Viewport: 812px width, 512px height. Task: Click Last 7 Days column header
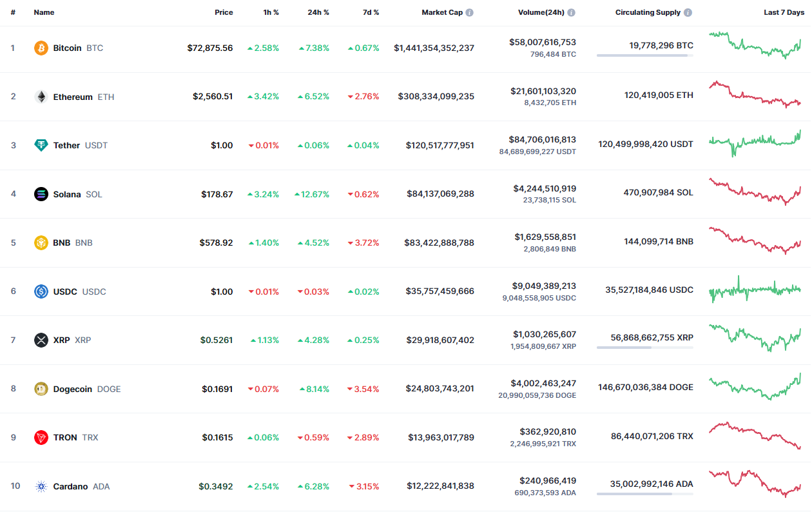pos(784,12)
